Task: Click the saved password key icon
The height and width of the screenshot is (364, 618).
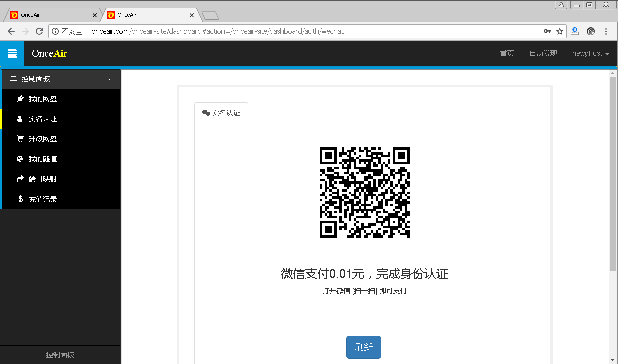Action: pos(547,31)
